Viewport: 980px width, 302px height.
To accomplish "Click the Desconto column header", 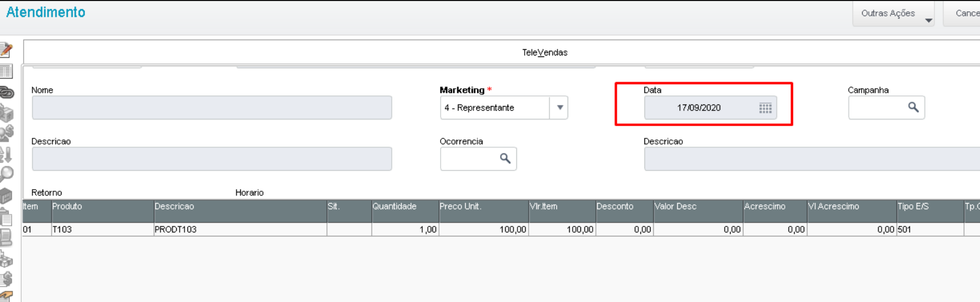I will (x=624, y=211).
